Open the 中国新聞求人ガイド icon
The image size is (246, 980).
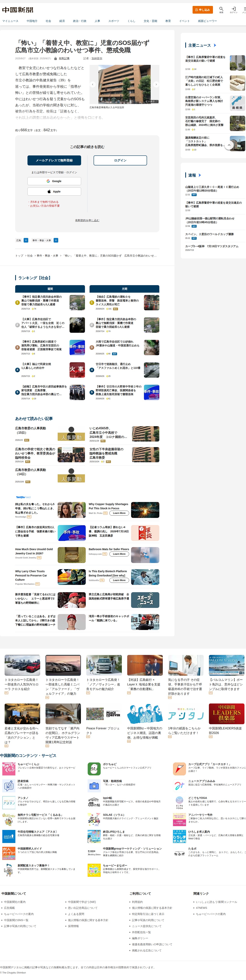[9, 853]
